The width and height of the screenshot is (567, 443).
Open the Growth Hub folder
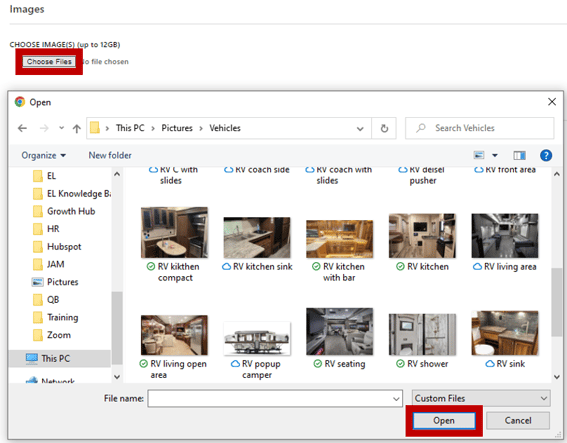pyautogui.click(x=64, y=211)
